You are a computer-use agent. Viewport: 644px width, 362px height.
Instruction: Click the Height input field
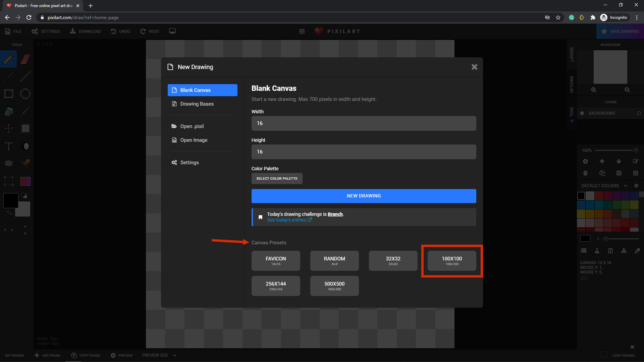point(364,152)
